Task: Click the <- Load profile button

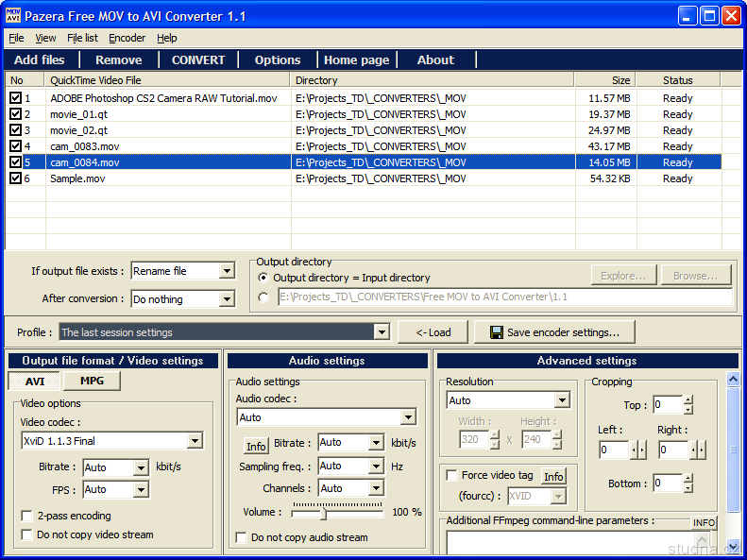Action: (x=433, y=332)
